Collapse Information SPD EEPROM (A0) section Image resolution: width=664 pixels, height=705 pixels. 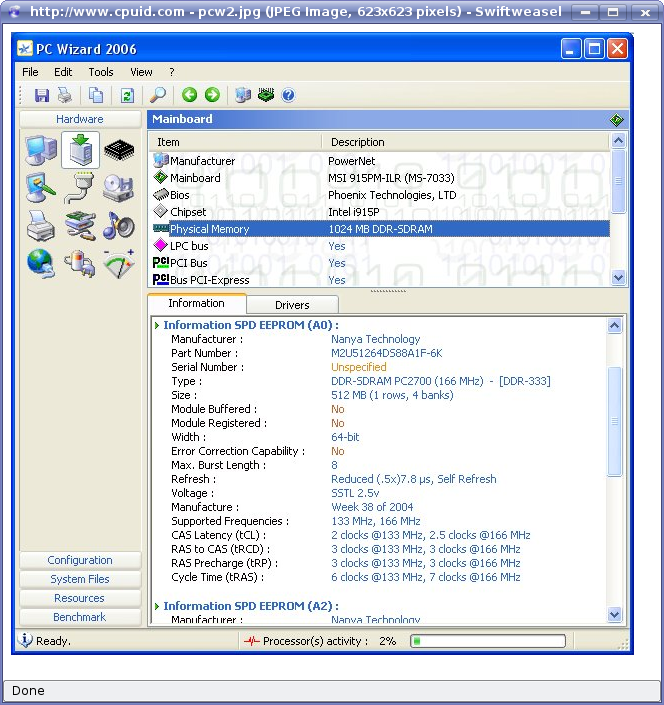[157, 325]
